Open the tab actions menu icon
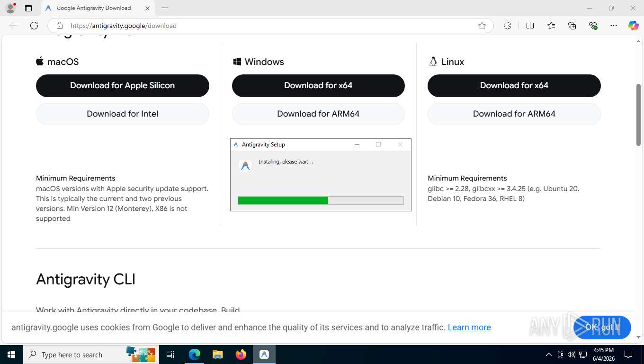Image resolution: width=644 pixels, height=364 pixels. [x=28, y=8]
